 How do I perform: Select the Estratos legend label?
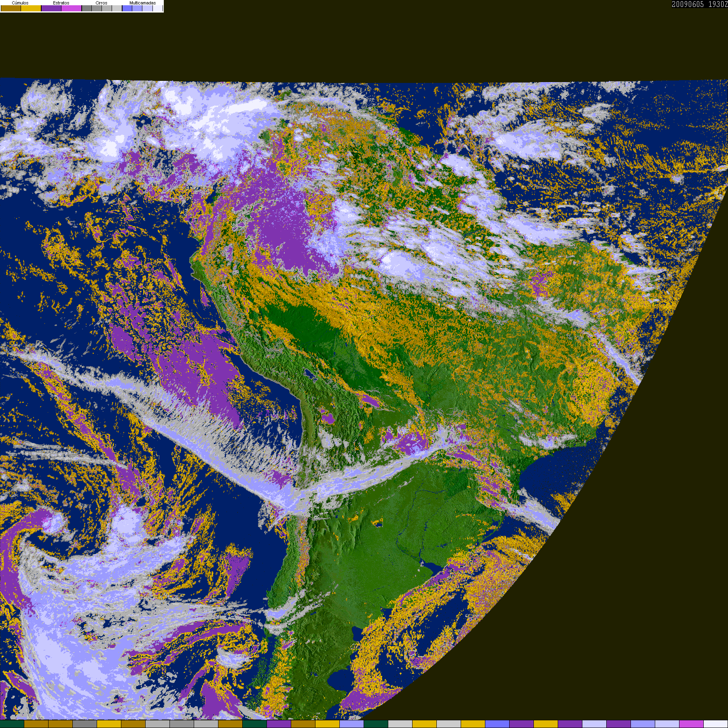pyautogui.click(x=61, y=3)
